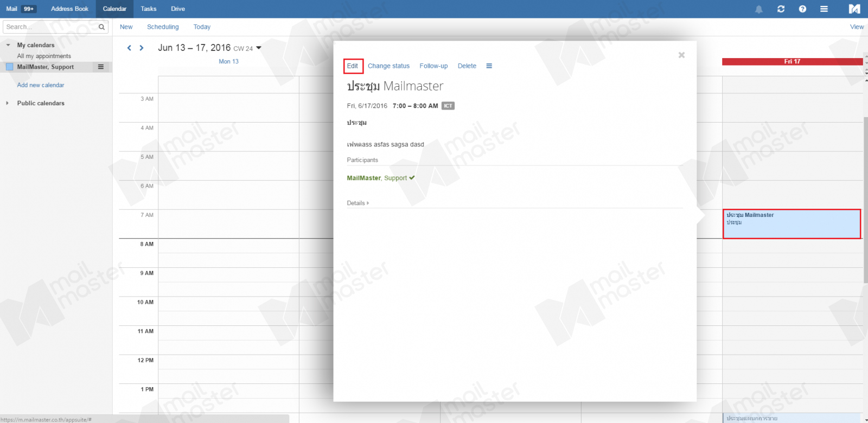The image size is (868, 423).
Task: Open more actions icon in appointment popup
Action: coord(489,66)
